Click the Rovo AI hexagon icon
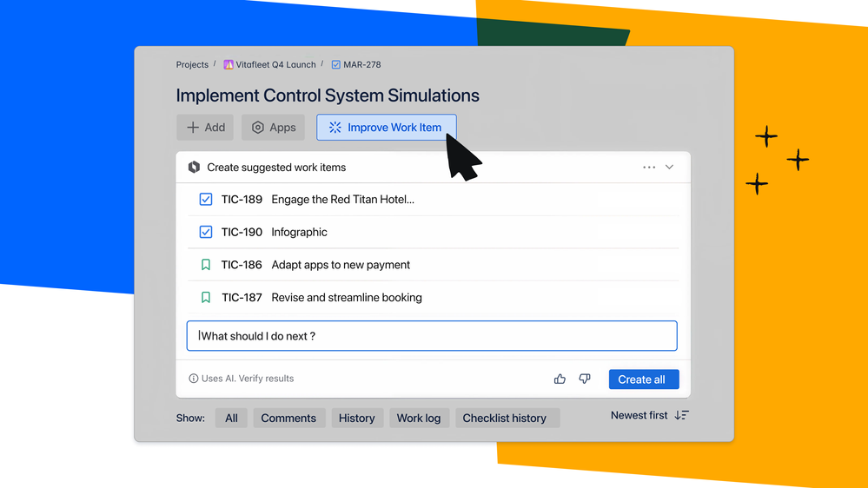868x488 pixels. (x=194, y=167)
